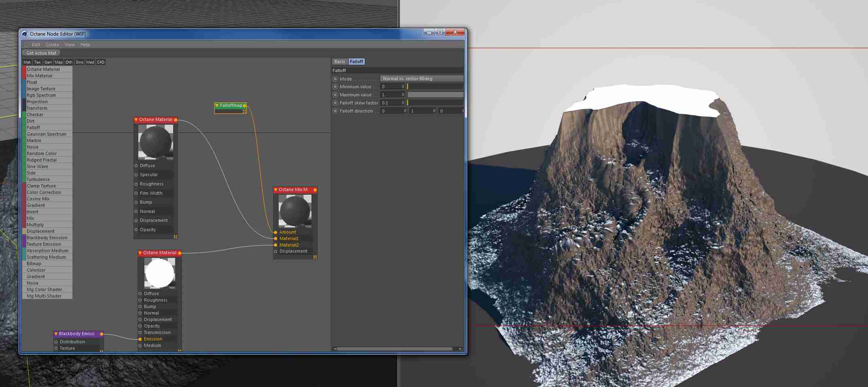The image size is (868, 387).
Task: Click the Blackbody Emission node's output port
Action: pyautogui.click(x=102, y=334)
